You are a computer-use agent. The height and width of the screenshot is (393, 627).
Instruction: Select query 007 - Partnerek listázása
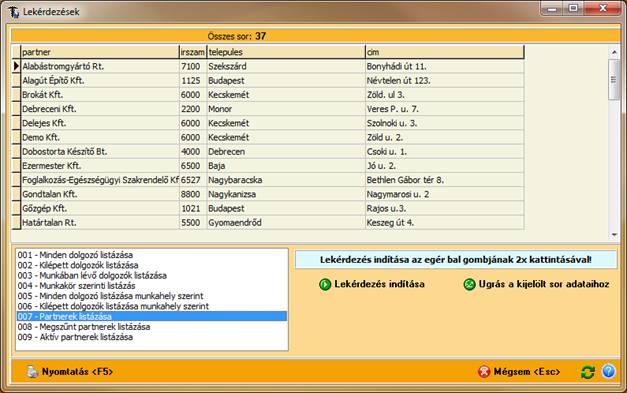(x=152, y=317)
